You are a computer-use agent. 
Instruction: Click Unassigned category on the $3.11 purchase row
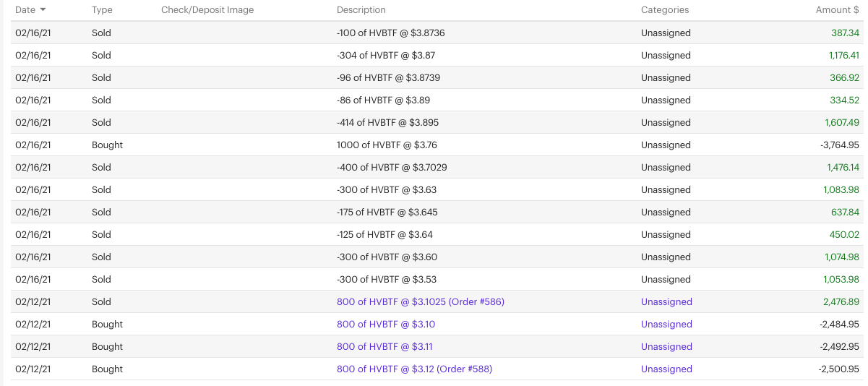666,347
